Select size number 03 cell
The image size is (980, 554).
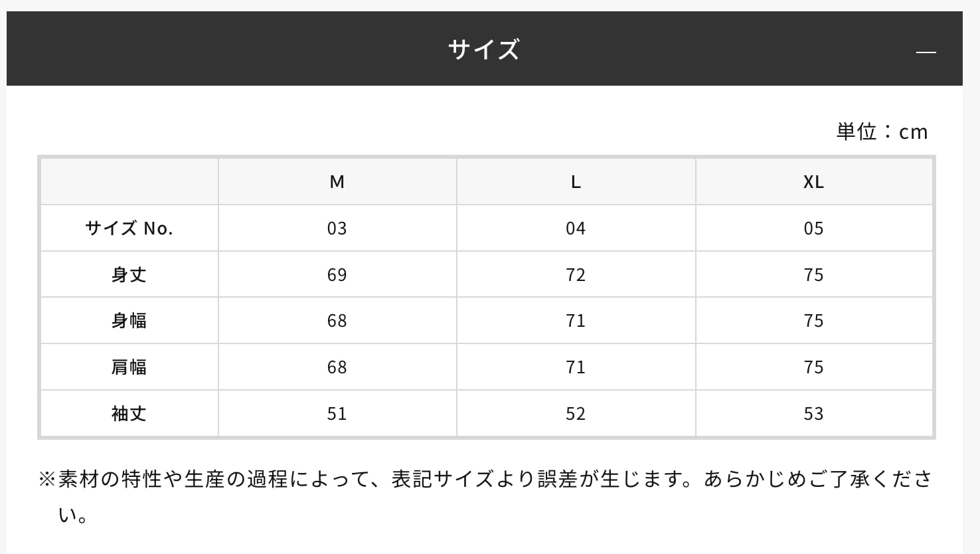point(337,229)
